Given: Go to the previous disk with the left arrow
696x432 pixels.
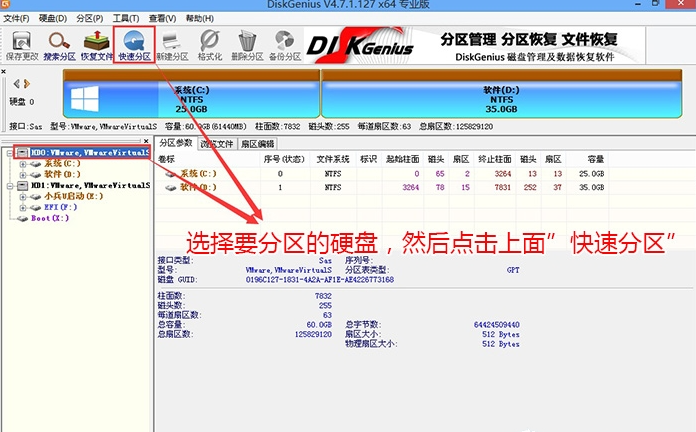Looking at the screenshot, I should (16, 83).
